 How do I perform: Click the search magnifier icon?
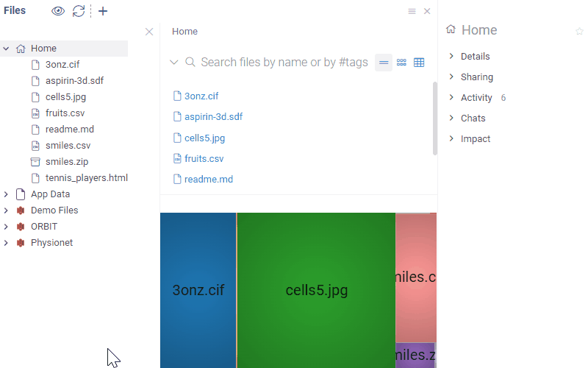click(x=190, y=62)
